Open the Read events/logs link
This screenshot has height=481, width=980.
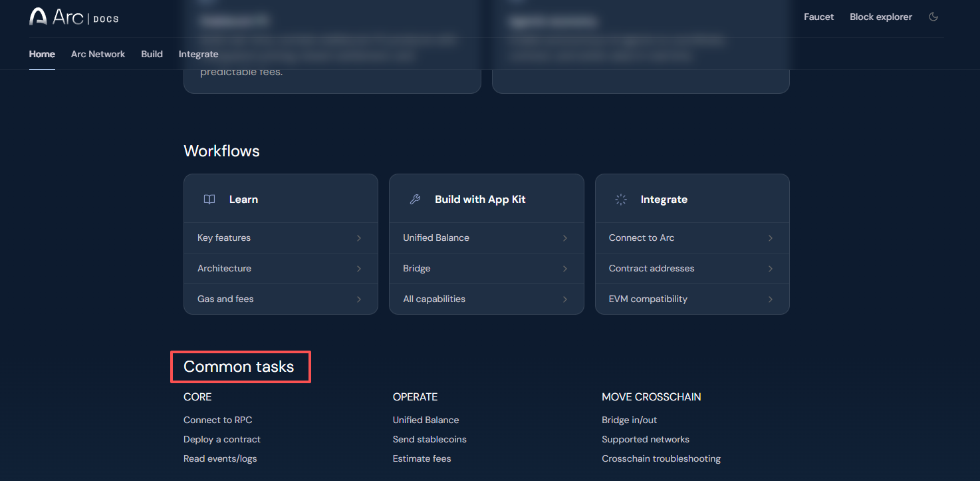pos(220,458)
